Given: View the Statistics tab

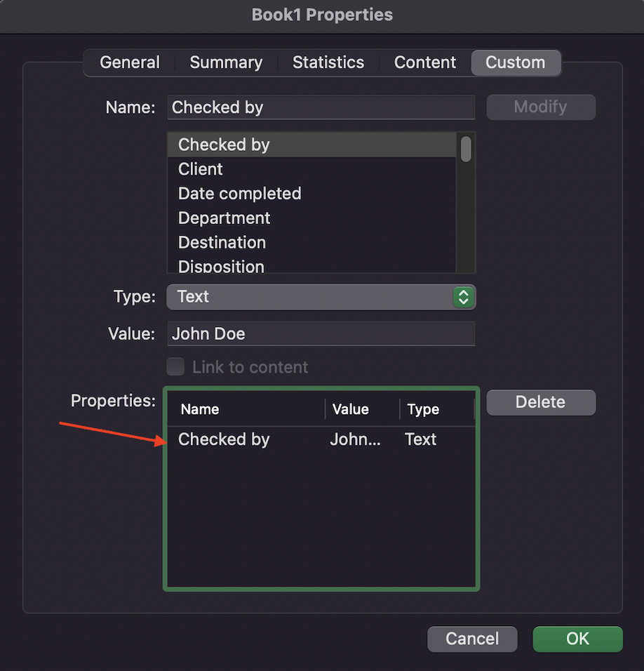Looking at the screenshot, I should [328, 62].
